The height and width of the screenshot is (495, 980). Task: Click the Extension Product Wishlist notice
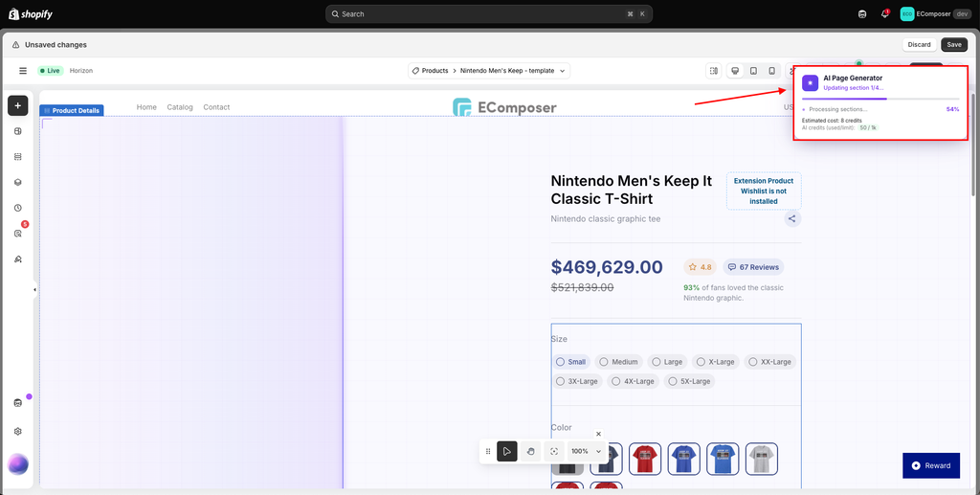[764, 191]
